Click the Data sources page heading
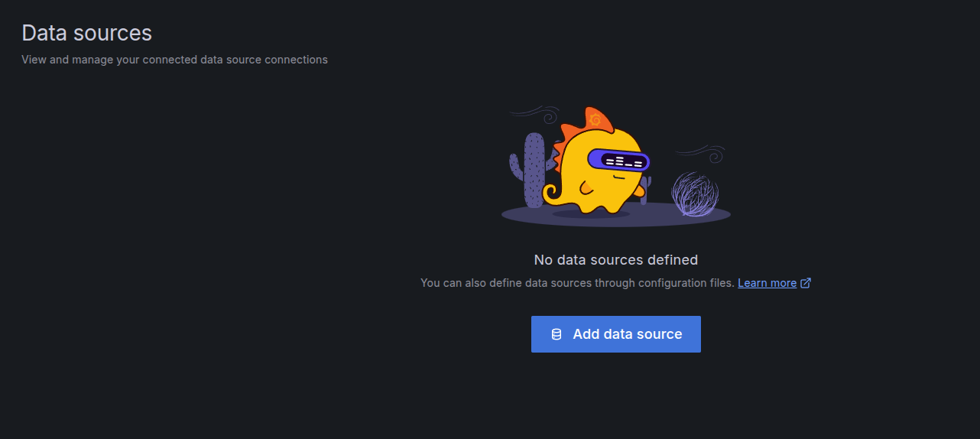980x439 pixels. coord(86,33)
